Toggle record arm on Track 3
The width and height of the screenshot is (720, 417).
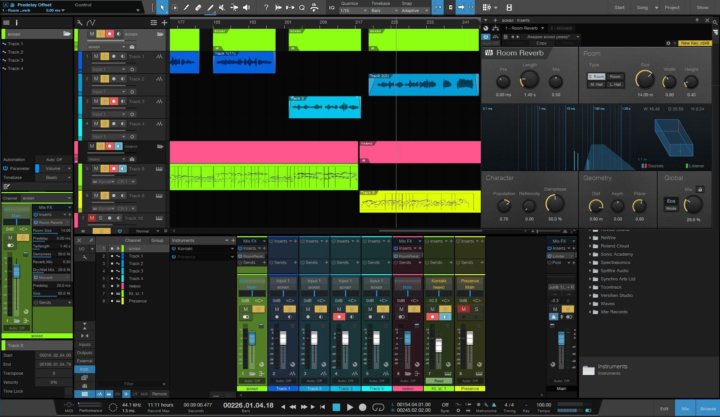point(113,101)
